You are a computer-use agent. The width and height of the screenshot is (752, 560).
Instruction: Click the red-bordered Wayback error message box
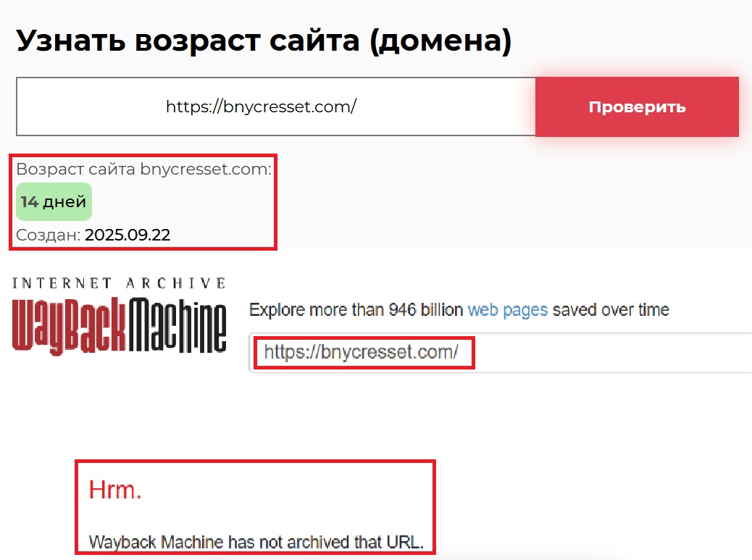coord(255,506)
